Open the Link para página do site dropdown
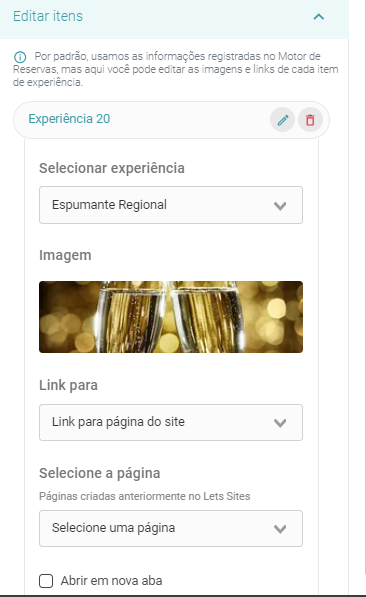 tap(171, 422)
